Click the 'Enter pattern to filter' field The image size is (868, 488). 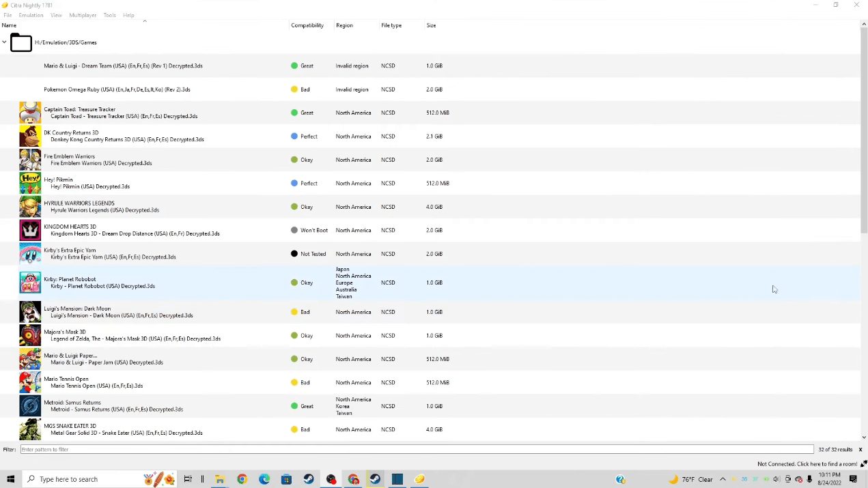417,450
